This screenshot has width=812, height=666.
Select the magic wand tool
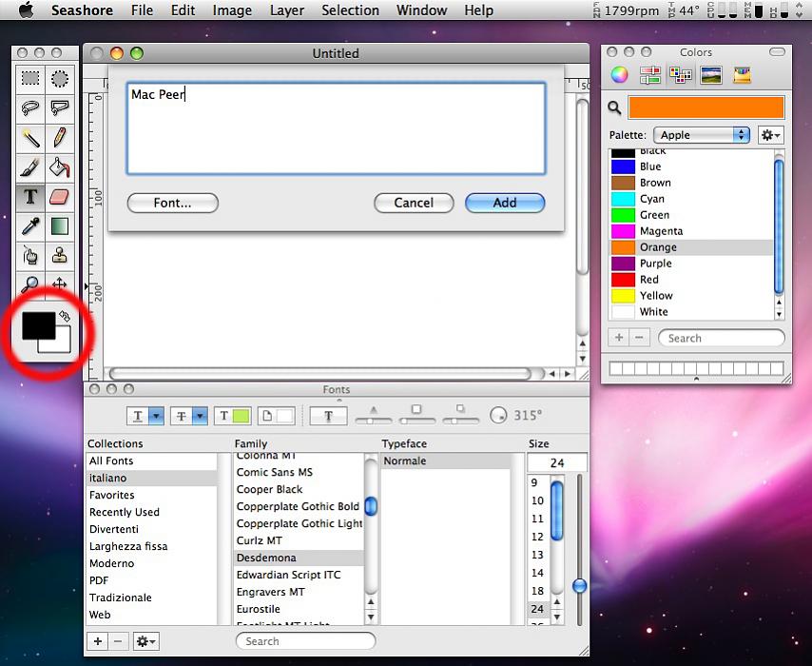30,138
